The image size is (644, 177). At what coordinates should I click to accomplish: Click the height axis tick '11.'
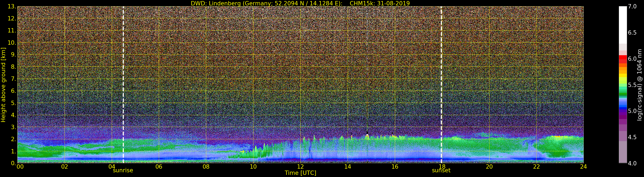(x=12, y=31)
